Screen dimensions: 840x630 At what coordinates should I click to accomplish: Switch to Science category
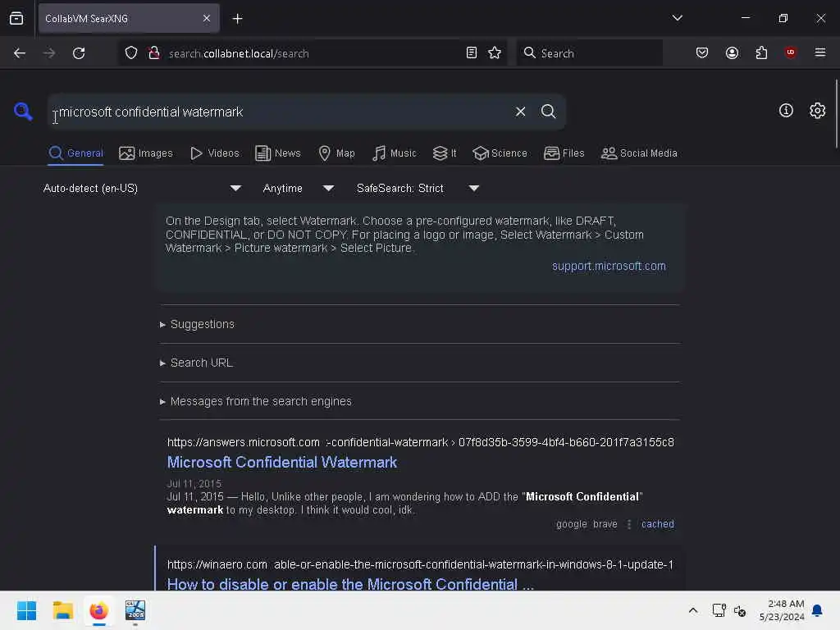tap(500, 153)
